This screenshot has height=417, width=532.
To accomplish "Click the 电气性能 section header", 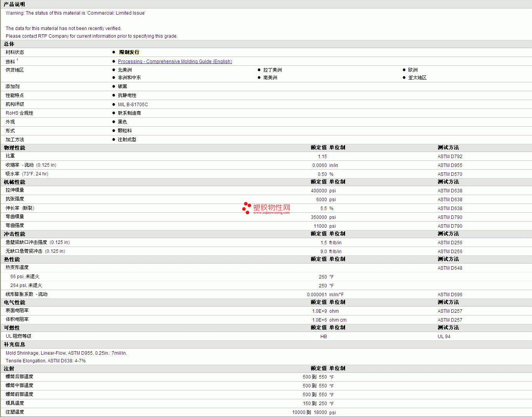I will pyautogui.click(x=14, y=302).
